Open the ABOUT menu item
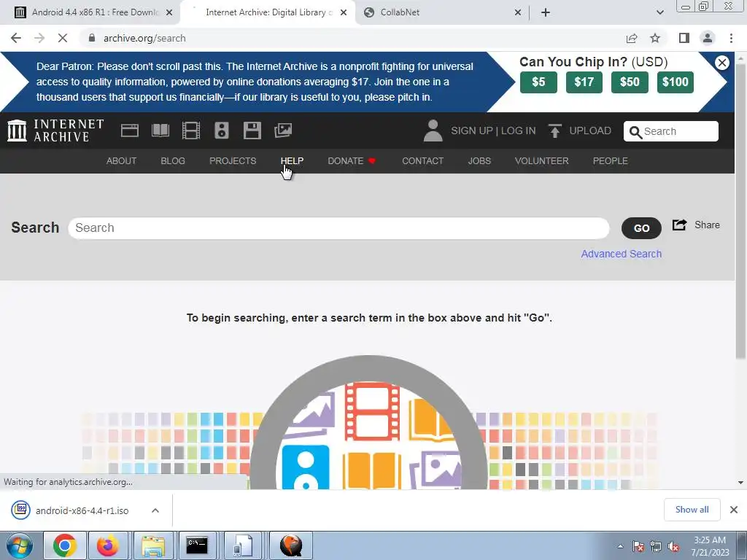 [122, 161]
